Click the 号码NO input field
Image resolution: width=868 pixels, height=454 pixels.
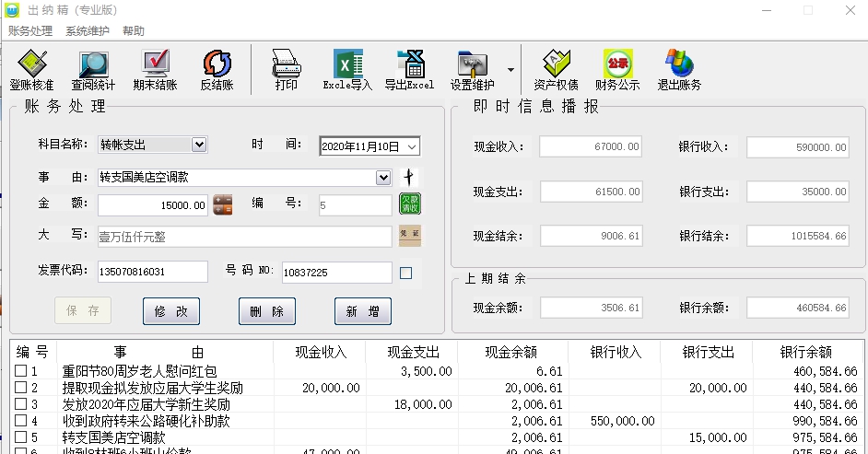(337, 272)
